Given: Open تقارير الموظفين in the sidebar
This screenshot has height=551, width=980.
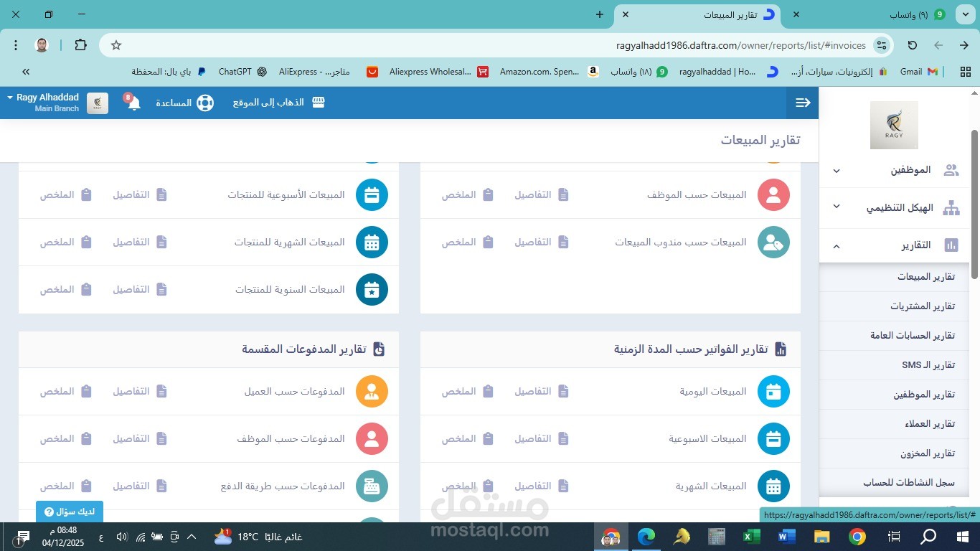Looking at the screenshot, I should 924,395.
